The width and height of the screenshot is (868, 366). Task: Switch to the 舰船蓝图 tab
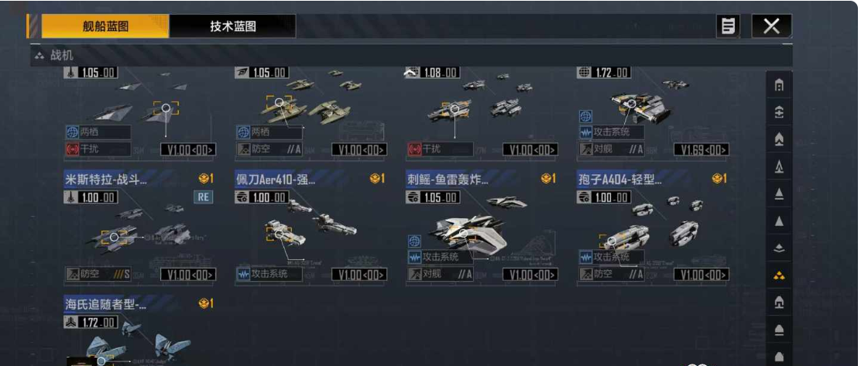pyautogui.click(x=105, y=26)
